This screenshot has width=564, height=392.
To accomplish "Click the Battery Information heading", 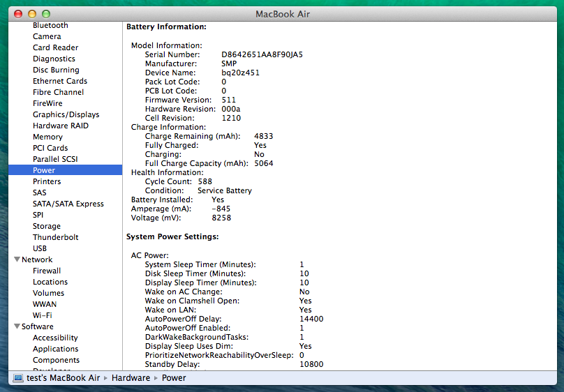I will pos(167,27).
